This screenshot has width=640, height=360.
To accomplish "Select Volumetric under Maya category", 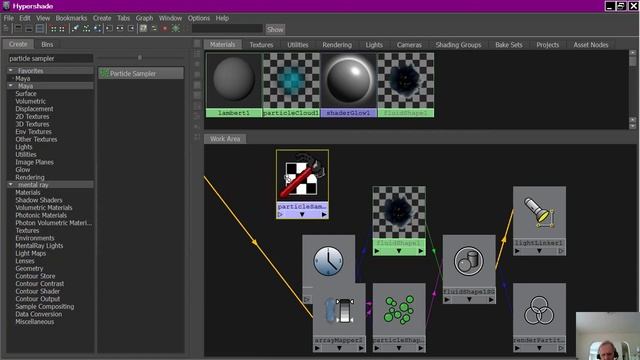I will 31,101.
